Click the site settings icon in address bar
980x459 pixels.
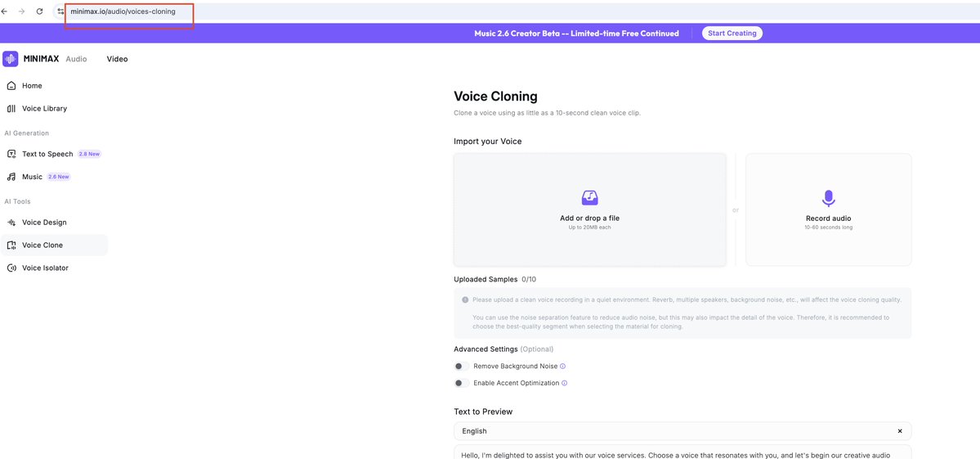[x=60, y=12]
